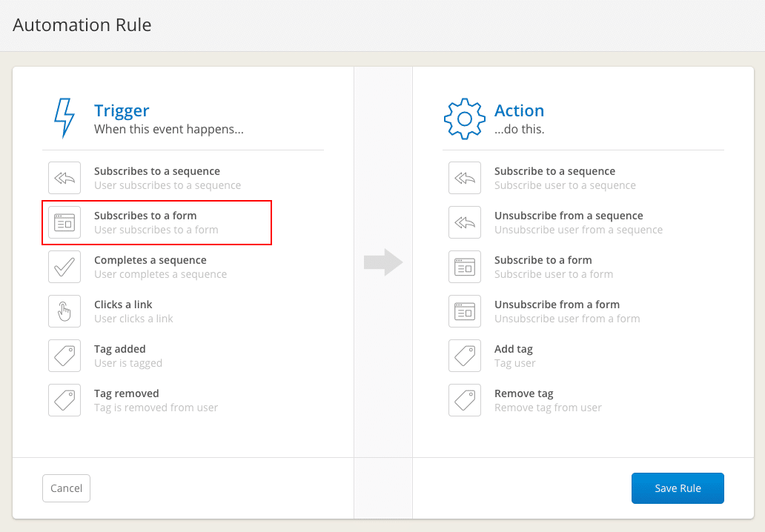Click the Subscribes to a sequence trigger icon
The height and width of the screenshot is (532, 765).
tap(64, 178)
